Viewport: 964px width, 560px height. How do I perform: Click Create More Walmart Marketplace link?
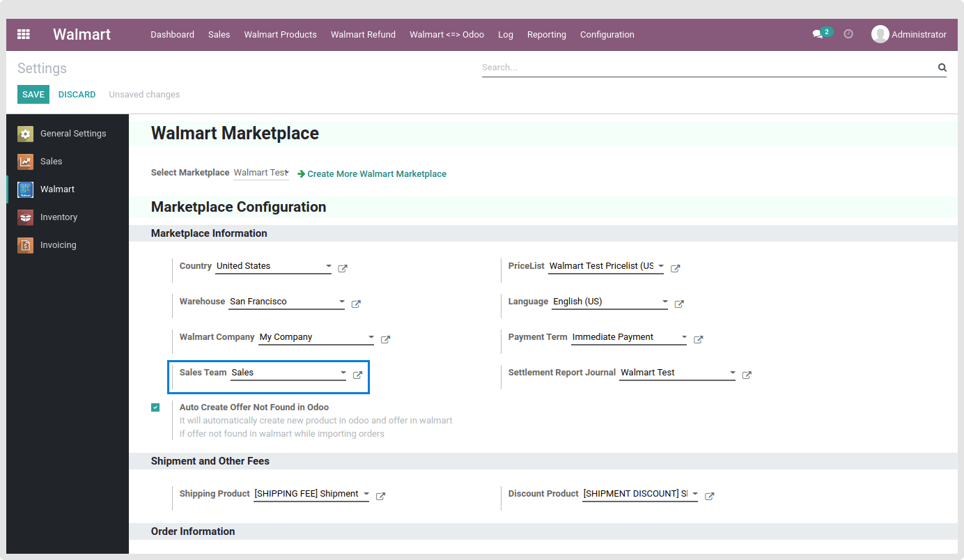[x=377, y=173]
